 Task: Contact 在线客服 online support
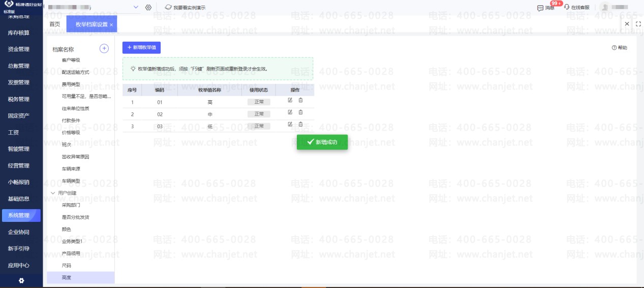577,8
